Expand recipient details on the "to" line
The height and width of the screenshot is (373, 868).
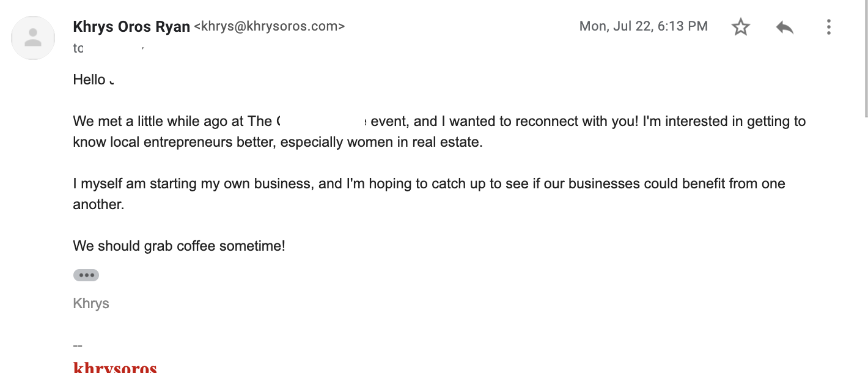[x=109, y=48]
